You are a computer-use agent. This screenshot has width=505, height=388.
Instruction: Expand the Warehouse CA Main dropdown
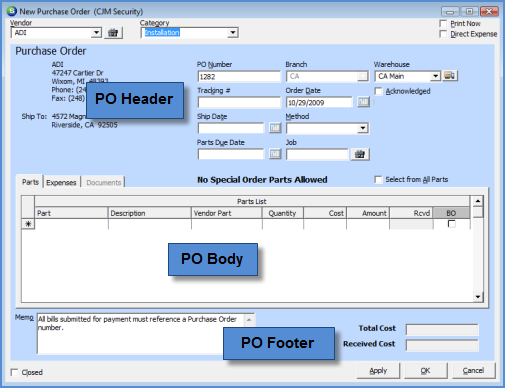point(435,76)
